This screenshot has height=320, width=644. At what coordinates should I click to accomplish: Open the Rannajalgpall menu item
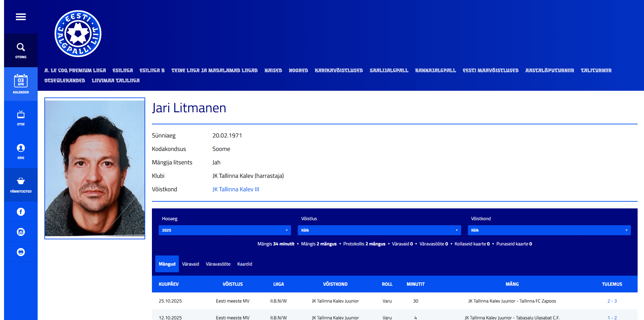point(436,71)
